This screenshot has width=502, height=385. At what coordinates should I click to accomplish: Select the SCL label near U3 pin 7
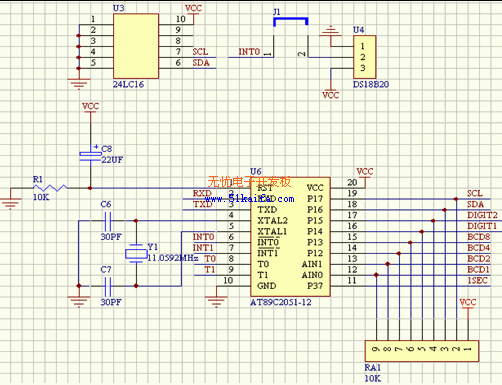(x=200, y=52)
